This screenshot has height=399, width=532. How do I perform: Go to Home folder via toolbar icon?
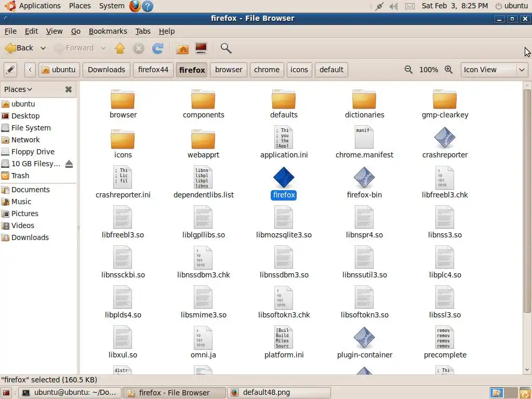182,48
